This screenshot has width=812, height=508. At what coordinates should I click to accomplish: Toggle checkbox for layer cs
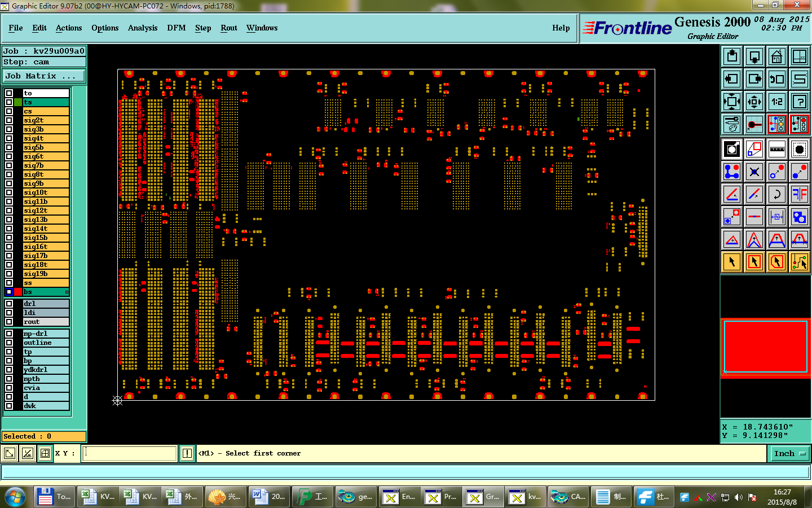pos(9,111)
